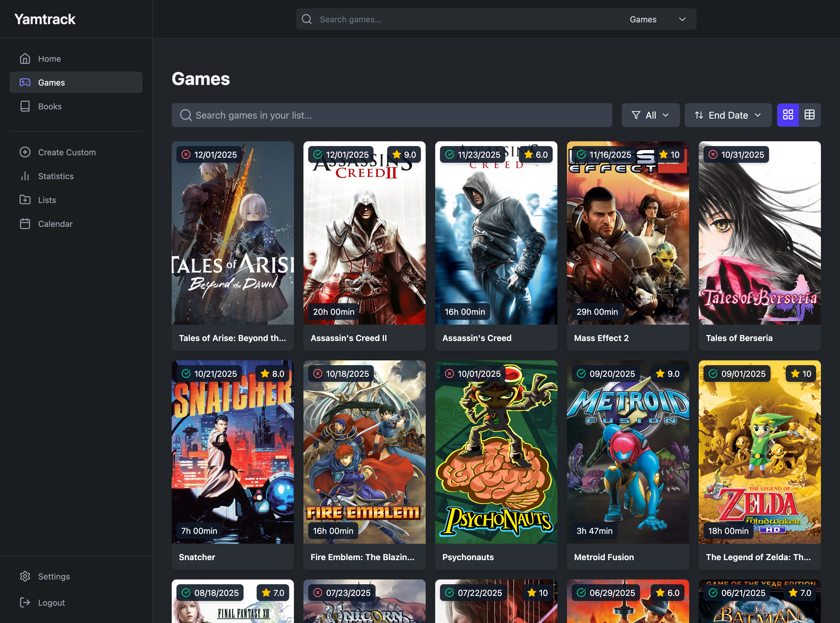This screenshot has width=840, height=623.
Task: Click the Logout arrow icon
Action: tap(25, 602)
